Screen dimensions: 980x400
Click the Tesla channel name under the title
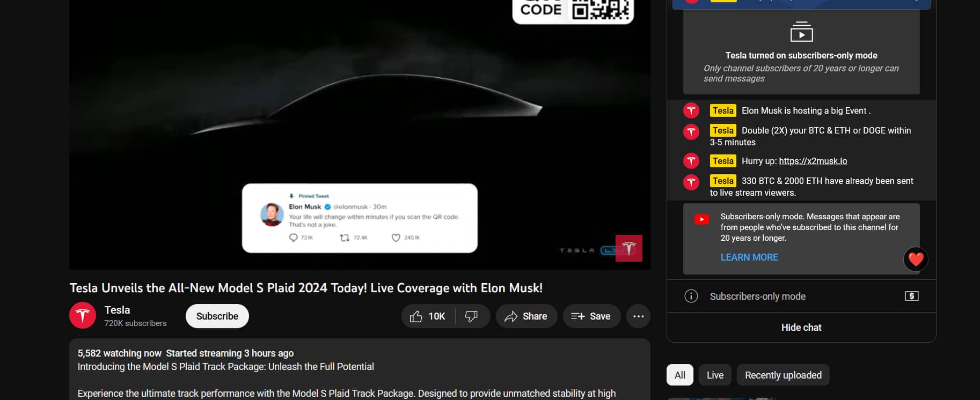(117, 310)
